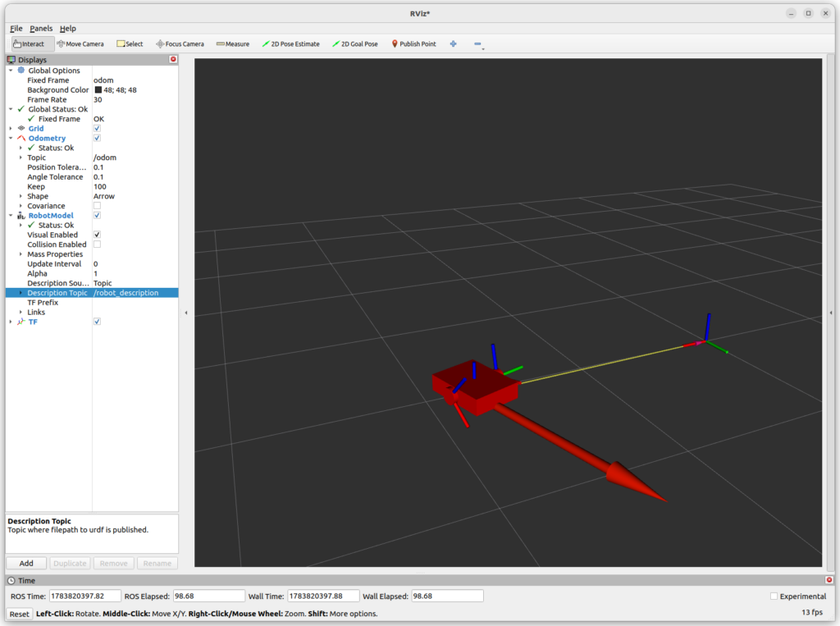Click the Background Color swatch
The height and width of the screenshot is (626, 840).
(x=98, y=90)
